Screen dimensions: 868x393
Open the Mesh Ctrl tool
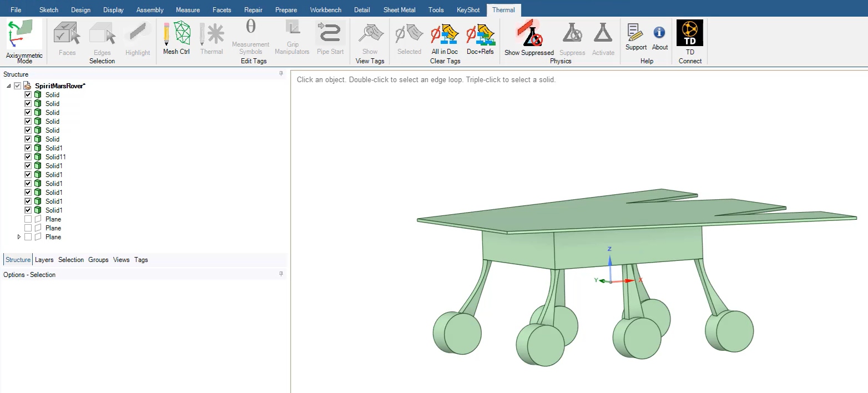pos(176,38)
